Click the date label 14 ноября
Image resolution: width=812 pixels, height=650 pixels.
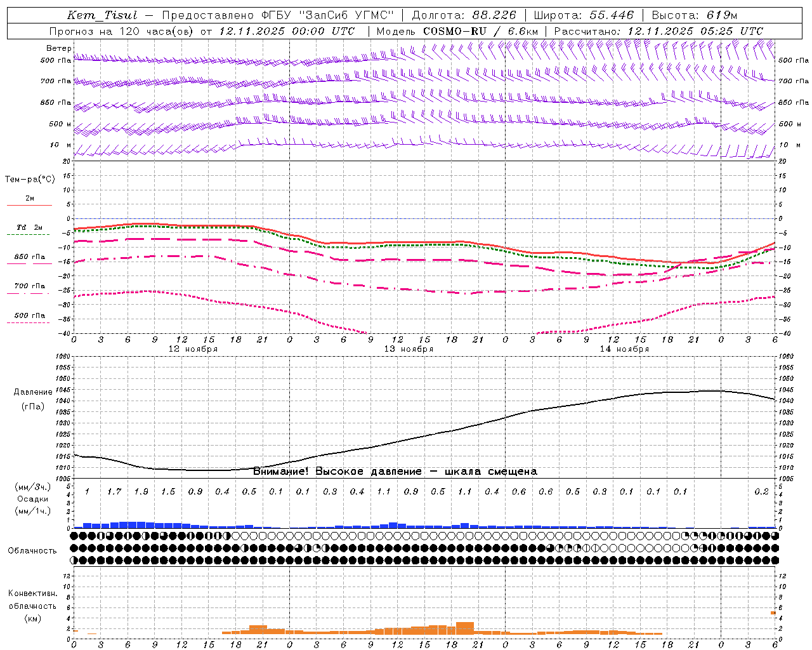tap(624, 349)
